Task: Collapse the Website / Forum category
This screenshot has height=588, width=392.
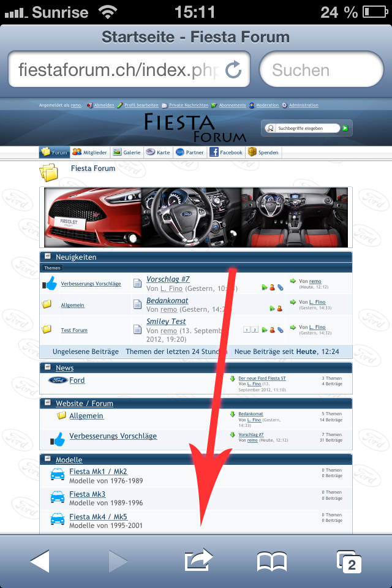Action: (47, 403)
